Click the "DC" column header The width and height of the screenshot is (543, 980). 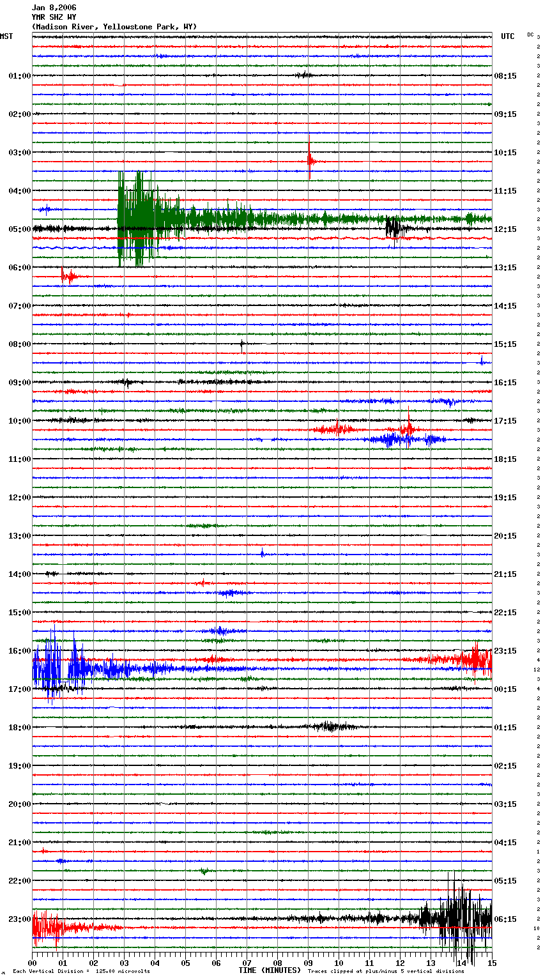point(530,34)
